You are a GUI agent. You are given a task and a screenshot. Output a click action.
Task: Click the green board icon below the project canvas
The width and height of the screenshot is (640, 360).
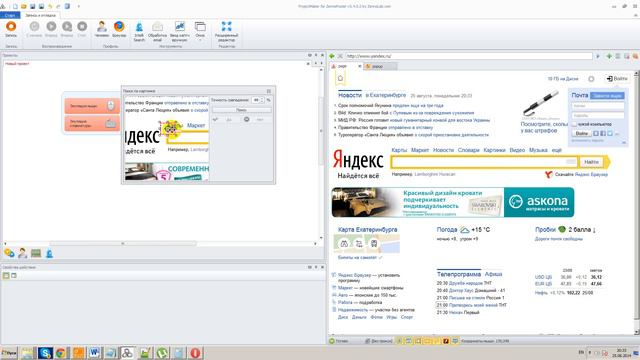36,253
